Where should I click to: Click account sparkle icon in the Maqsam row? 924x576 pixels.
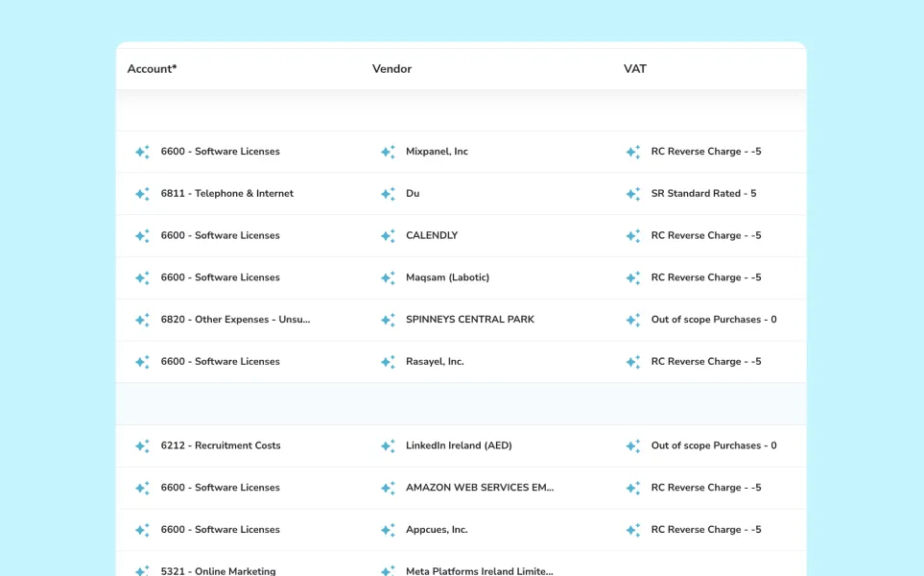pyautogui.click(x=143, y=277)
